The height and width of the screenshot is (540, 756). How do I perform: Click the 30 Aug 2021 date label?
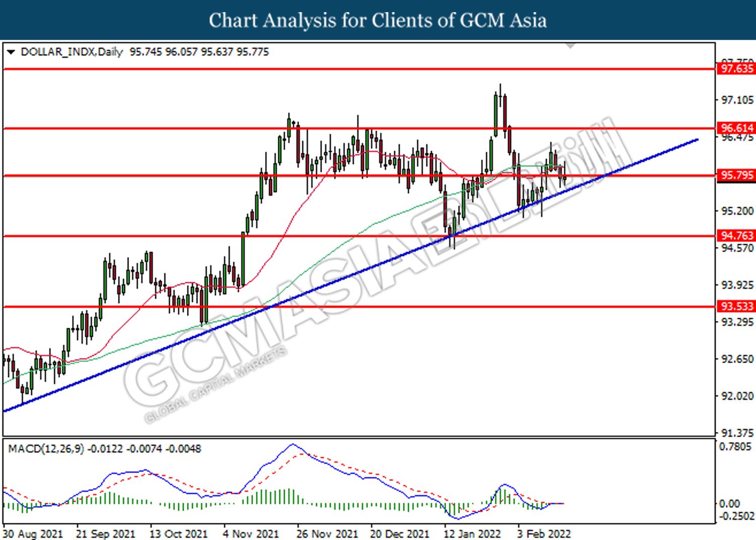[x=33, y=534]
